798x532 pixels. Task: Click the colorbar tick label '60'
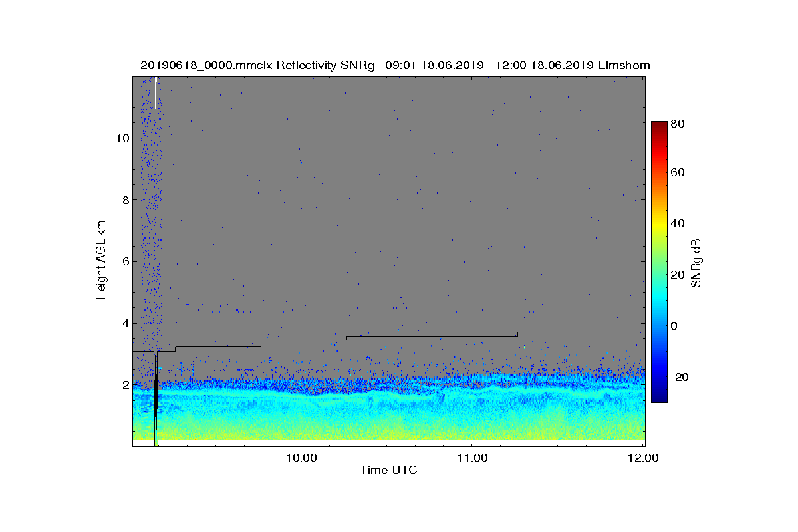(679, 173)
